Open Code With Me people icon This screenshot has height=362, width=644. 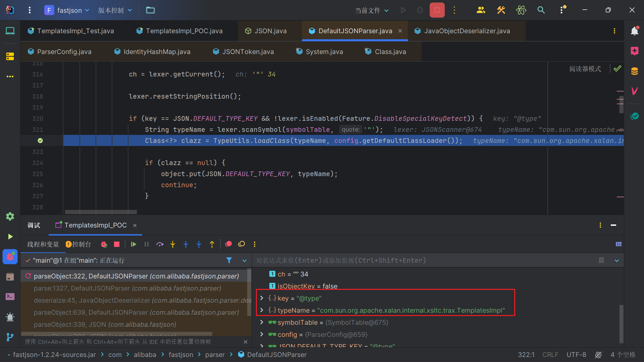pos(481,10)
